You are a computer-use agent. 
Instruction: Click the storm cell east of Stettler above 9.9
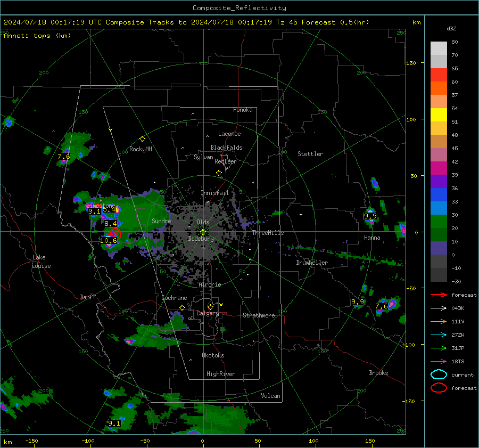click(x=375, y=184)
